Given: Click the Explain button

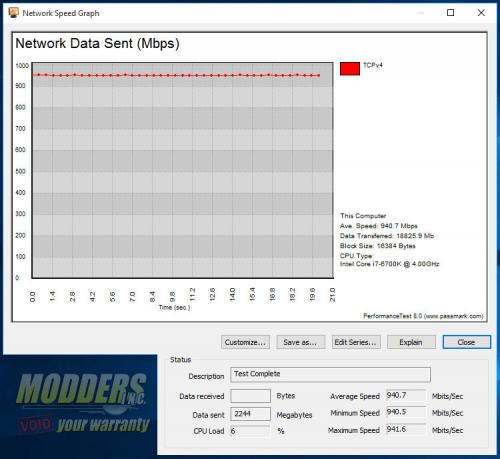Looking at the screenshot, I should tap(411, 342).
